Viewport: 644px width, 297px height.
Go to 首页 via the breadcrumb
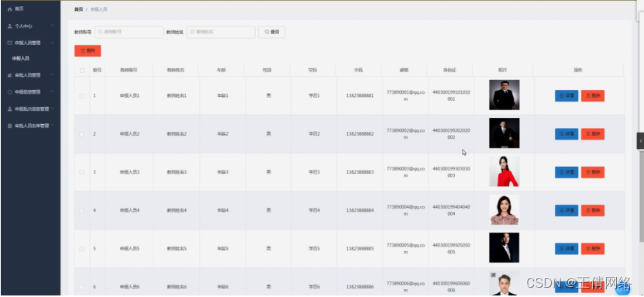(x=78, y=9)
